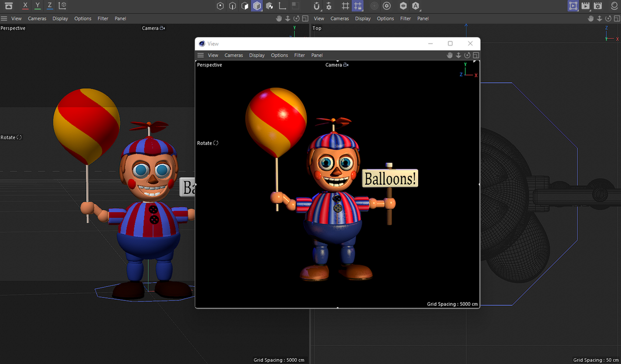The image size is (621, 364).
Task: Click the hexagon eye visibility filter icon
Action: (x=403, y=6)
